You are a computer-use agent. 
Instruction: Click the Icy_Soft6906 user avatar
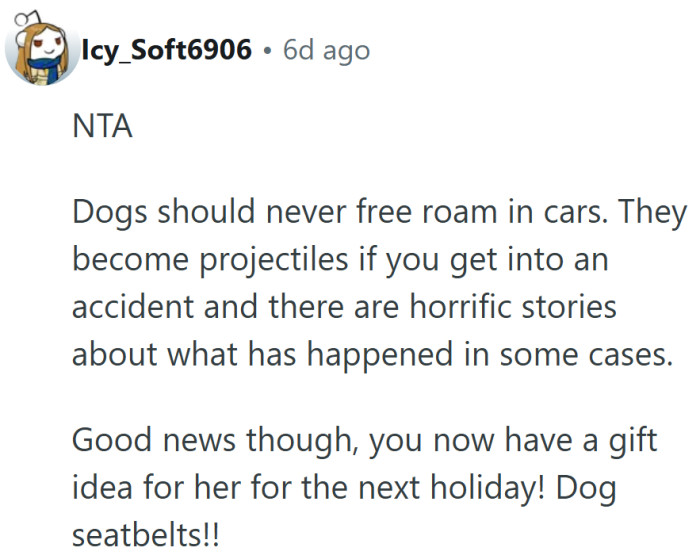coord(40,50)
